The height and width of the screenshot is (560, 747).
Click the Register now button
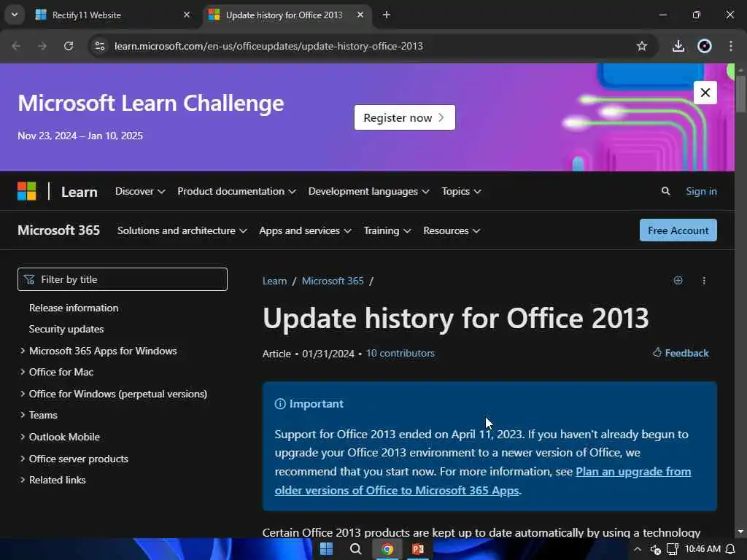click(404, 117)
